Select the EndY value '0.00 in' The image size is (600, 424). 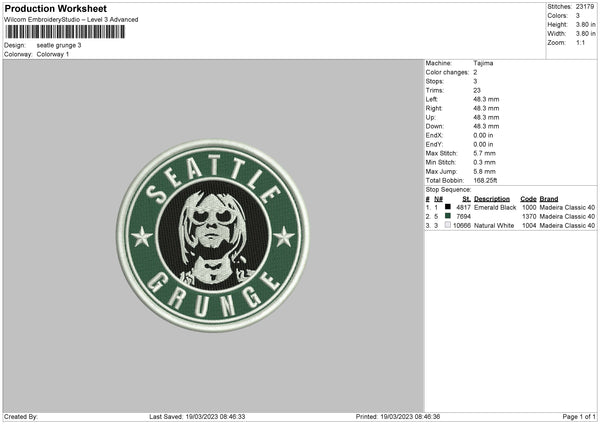click(483, 144)
